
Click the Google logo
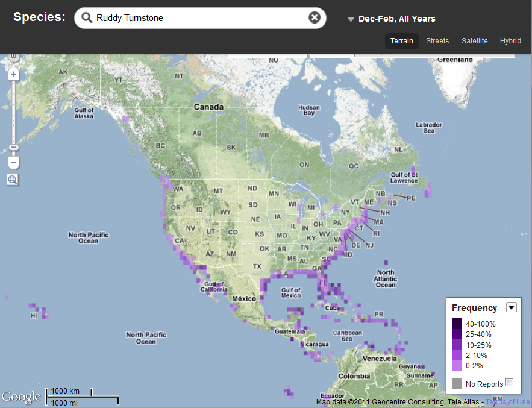pyautogui.click(x=20, y=397)
